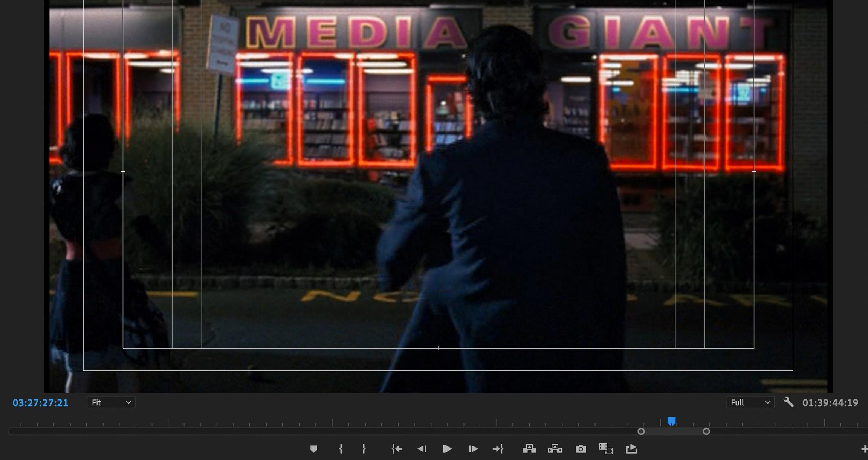868x460 pixels.
Task: Set Mark In with the left-brace icon
Action: click(x=341, y=449)
